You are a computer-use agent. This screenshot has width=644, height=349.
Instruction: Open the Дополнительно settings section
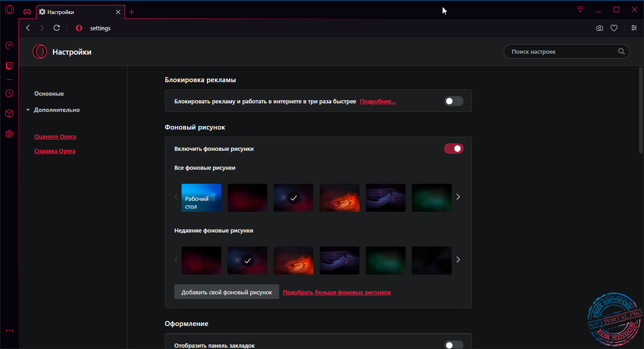click(x=57, y=110)
